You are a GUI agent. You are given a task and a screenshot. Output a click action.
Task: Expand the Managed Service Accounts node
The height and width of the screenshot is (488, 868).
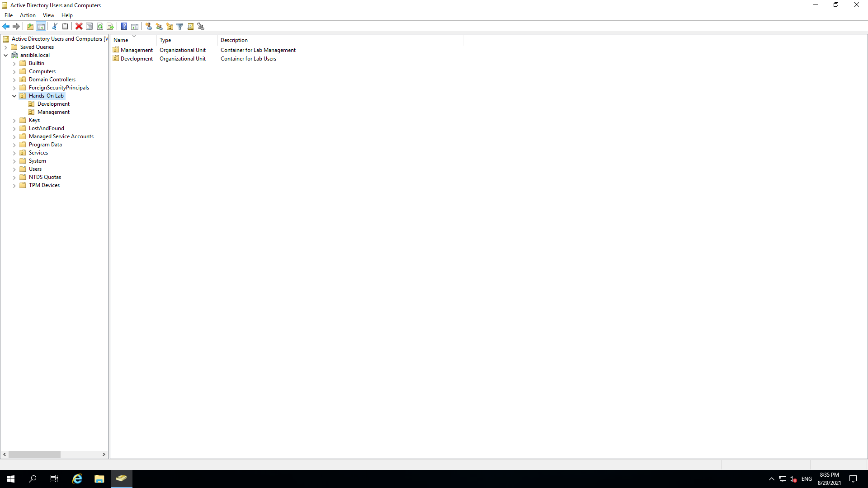(x=14, y=136)
